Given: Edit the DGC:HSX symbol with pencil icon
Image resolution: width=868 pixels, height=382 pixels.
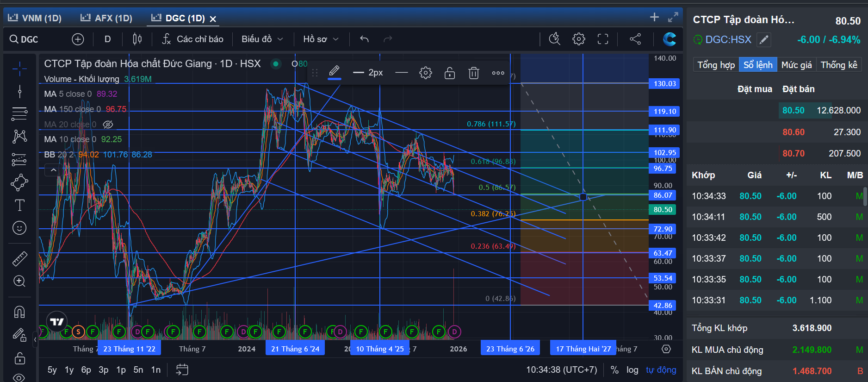Looking at the screenshot, I should point(764,40).
